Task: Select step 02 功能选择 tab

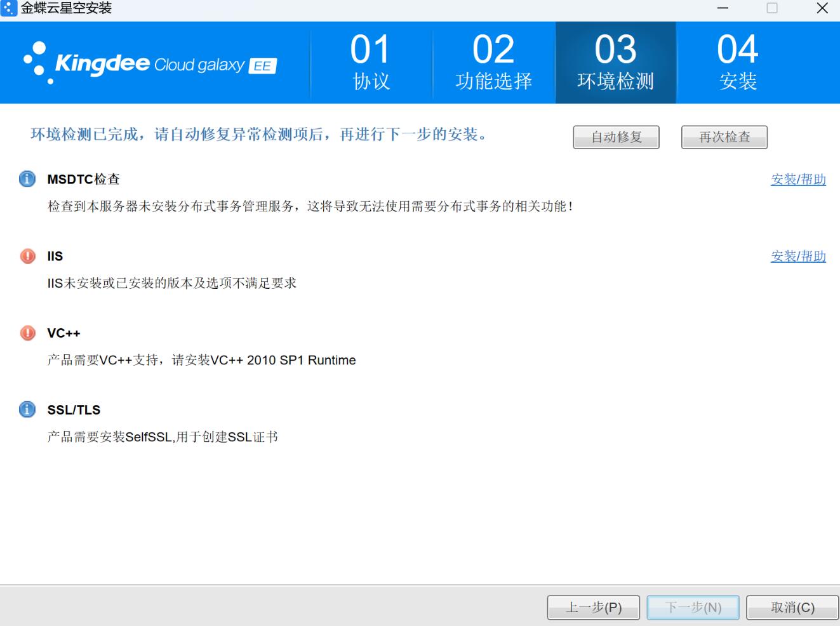Action: (494, 62)
